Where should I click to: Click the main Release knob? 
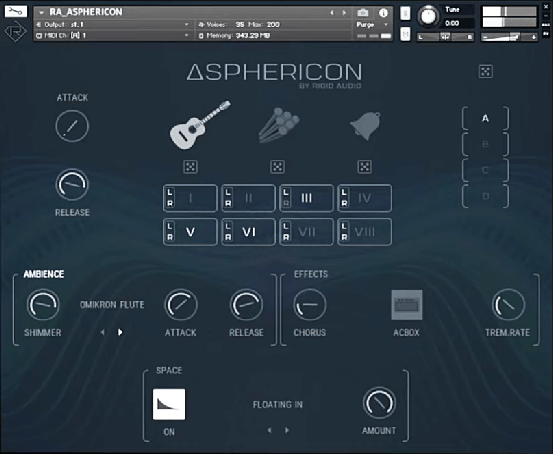tap(72, 185)
